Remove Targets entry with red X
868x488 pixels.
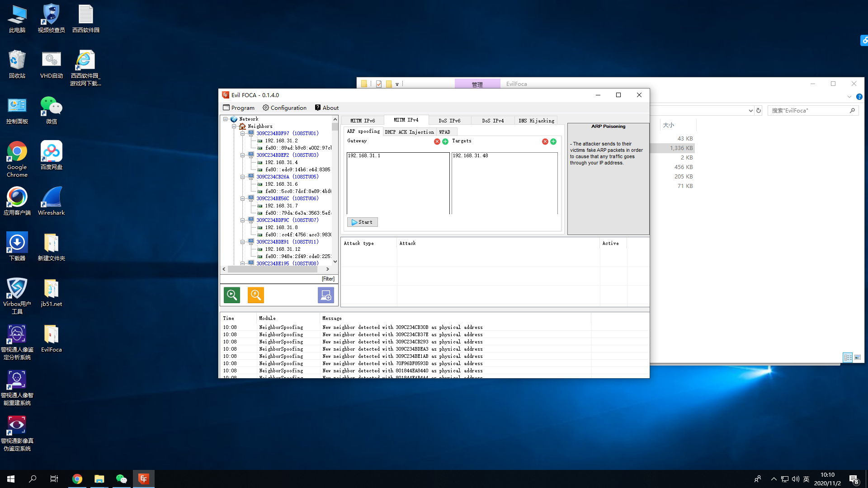click(545, 141)
